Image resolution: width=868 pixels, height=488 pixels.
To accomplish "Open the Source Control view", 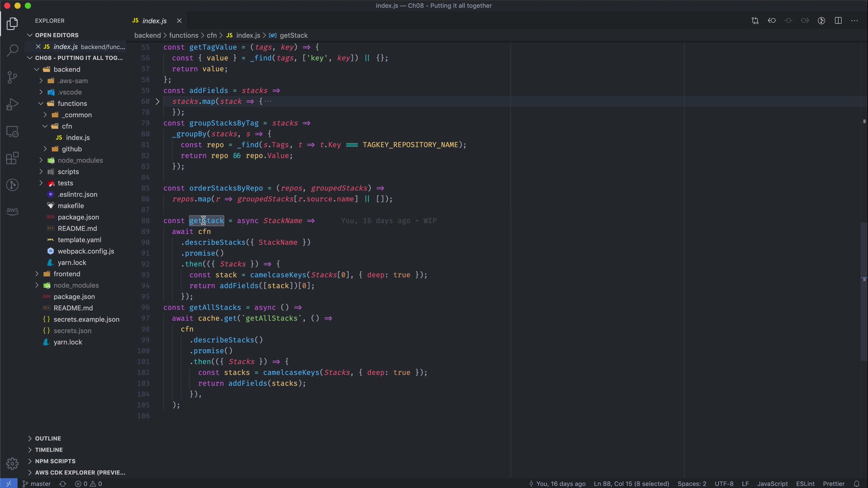I will pos(12,77).
